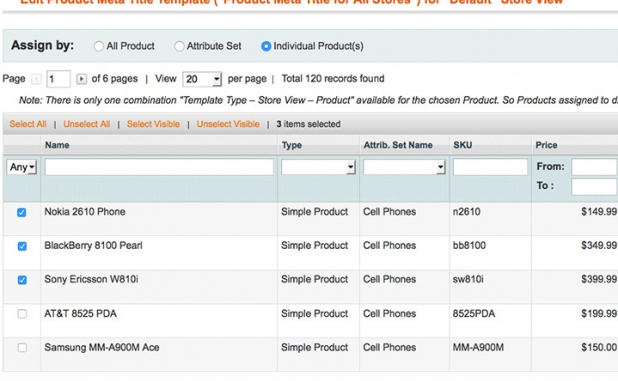This screenshot has width=618, height=381.
Task: Select the All Product radio button
Action: pyautogui.click(x=99, y=46)
